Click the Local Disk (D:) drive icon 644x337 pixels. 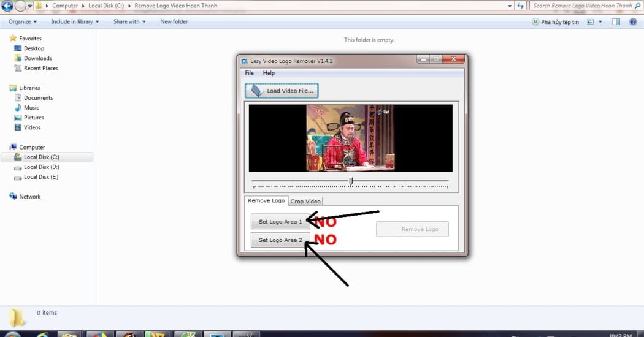[x=18, y=167]
